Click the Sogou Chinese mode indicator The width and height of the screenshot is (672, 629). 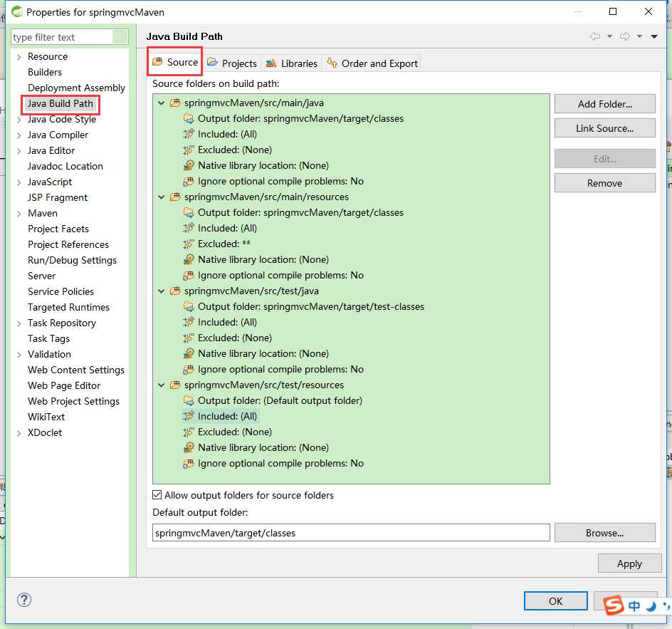coord(634,605)
